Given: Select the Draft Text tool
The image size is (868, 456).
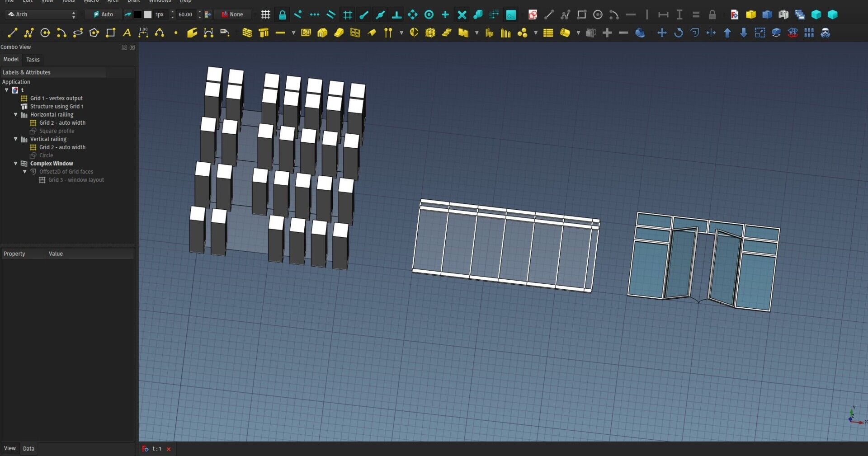Looking at the screenshot, I should 127,33.
